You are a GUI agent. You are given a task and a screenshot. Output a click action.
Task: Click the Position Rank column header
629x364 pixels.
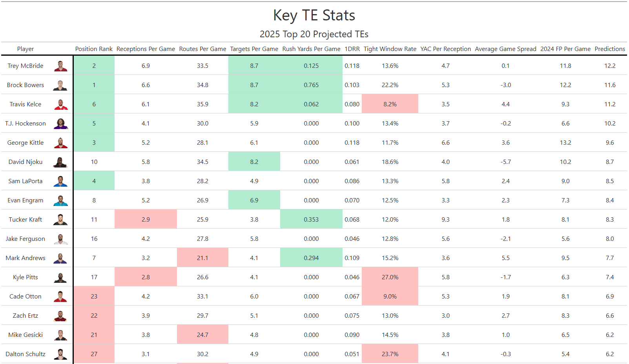coord(94,49)
